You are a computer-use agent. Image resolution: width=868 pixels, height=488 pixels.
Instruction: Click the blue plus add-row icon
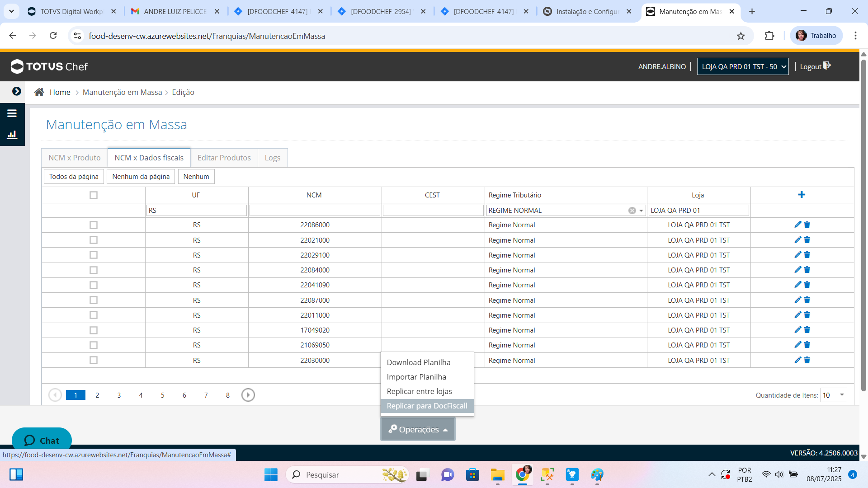(802, 195)
